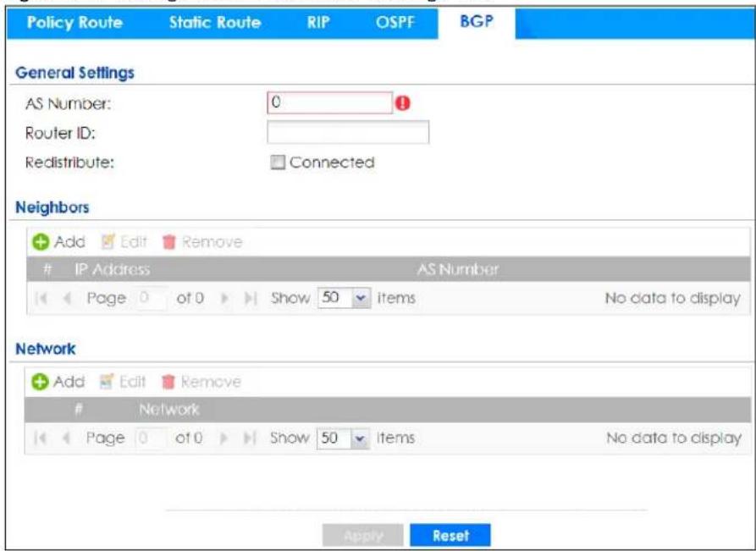Click the Reset button
The width and height of the screenshot is (756, 551).
[x=450, y=536]
